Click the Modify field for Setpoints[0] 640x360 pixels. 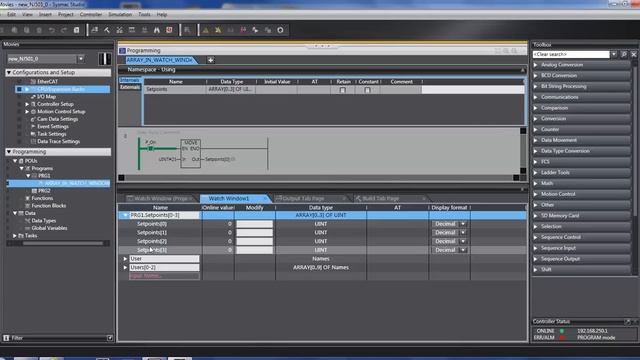[254, 224]
